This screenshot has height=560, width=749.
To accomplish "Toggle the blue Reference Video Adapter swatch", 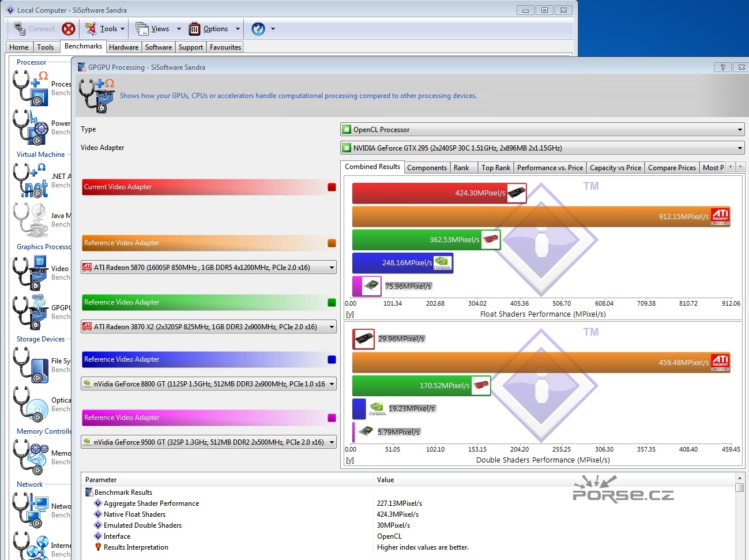I will 332,359.
